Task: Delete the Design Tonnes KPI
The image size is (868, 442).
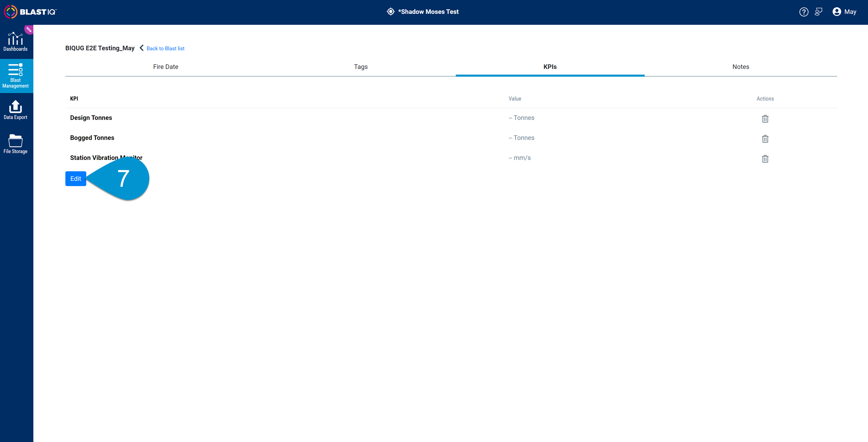Action: click(x=765, y=119)
